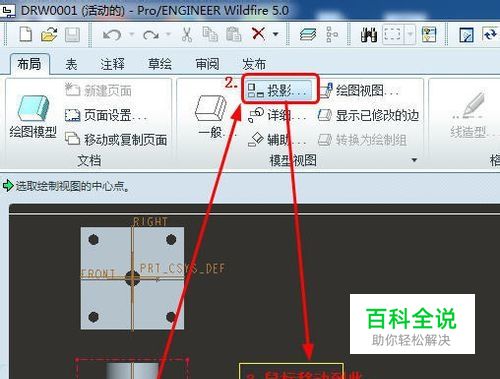Open the Layers icon in the toolbar
Screen dimensions: 500x379
coord(308,35)
